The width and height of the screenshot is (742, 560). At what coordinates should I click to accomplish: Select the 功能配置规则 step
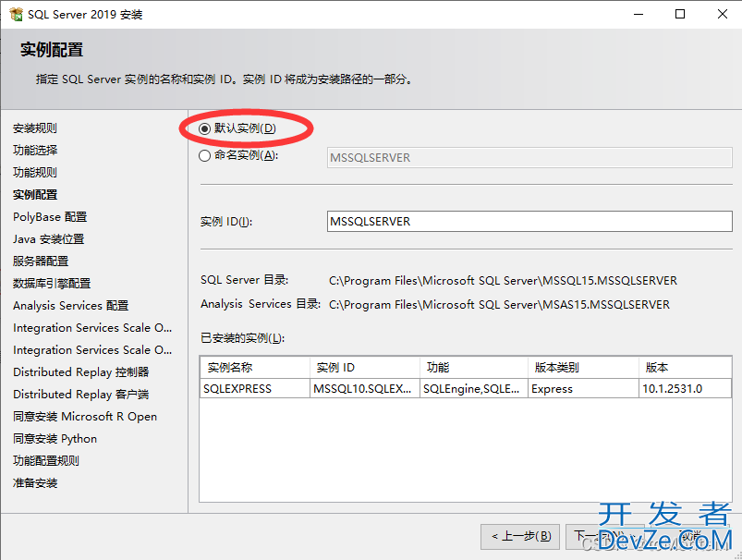point(46,461)
